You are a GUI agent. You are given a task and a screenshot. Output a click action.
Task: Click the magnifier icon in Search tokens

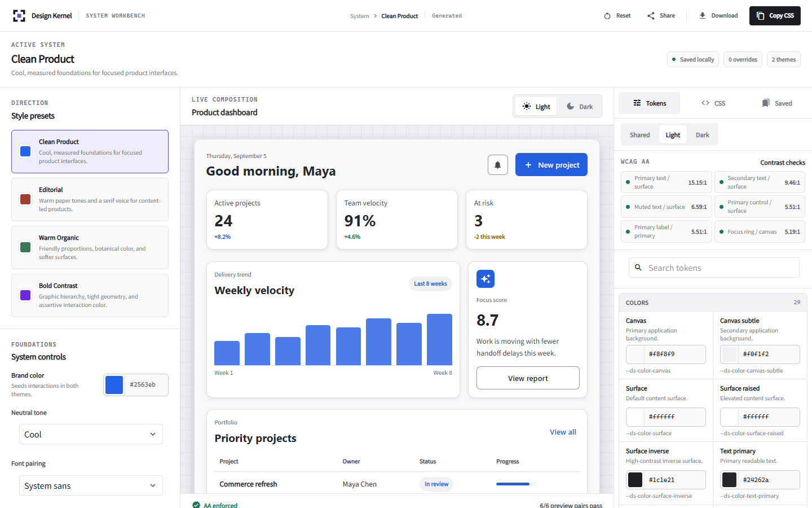[x=638, y=268]
